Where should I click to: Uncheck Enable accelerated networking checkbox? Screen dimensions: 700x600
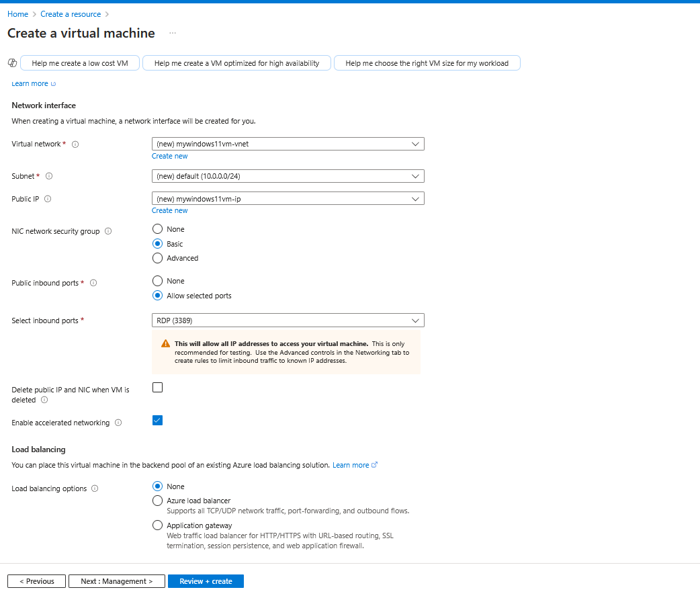click(158, 421)
